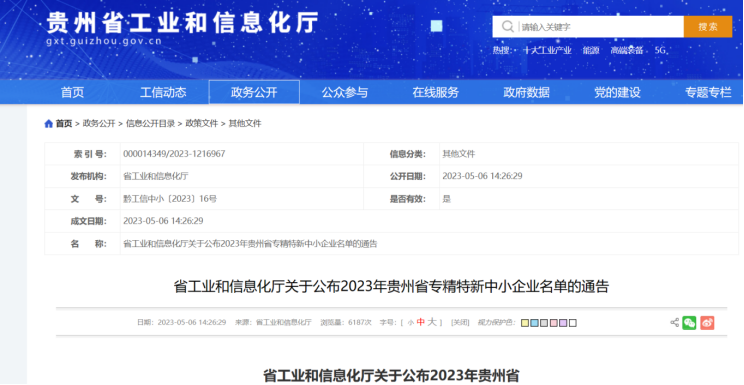744x385 pixels.
Task: Click 政务公开 breadcrumb link
Action: pyautogui.click(x=99, y=124)
